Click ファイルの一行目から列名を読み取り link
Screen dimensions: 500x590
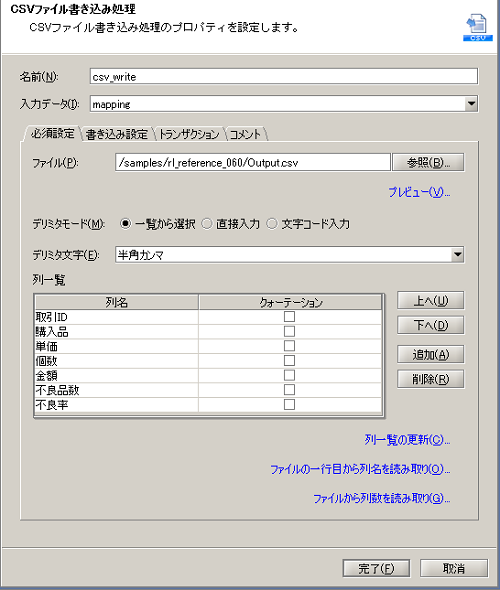(360, 469)
